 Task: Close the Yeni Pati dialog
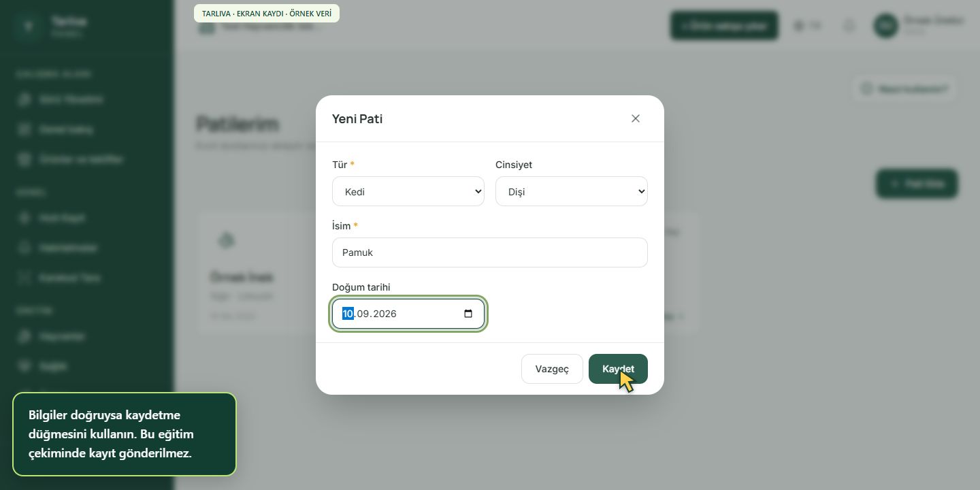(x=636, y=118)
